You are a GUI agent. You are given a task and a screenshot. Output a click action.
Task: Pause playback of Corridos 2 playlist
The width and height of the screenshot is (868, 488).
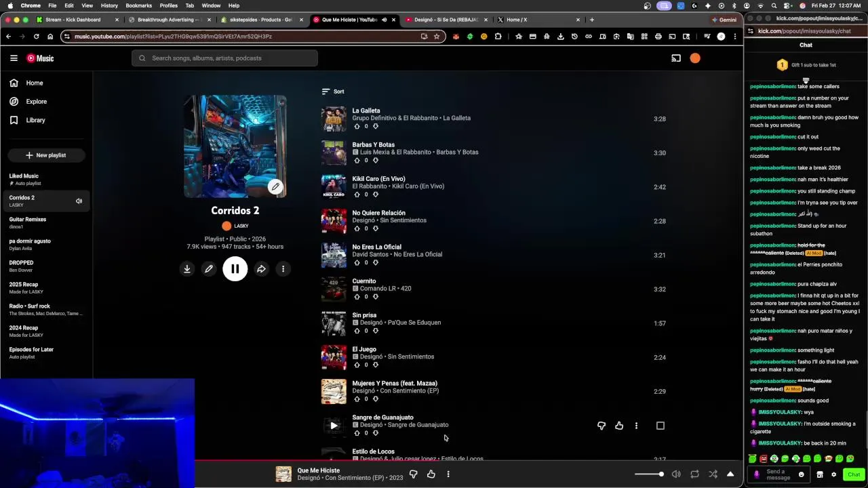click(235, 269)
